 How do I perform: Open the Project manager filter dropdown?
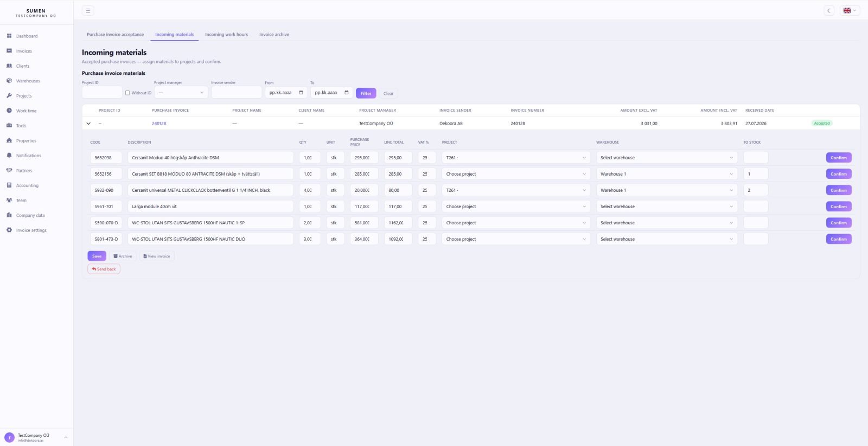pyautogui.click(x=181, y=93)
